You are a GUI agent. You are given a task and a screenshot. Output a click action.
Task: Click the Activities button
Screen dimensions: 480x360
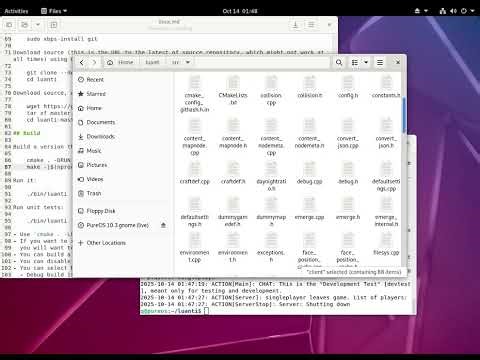tap(16, 11)
